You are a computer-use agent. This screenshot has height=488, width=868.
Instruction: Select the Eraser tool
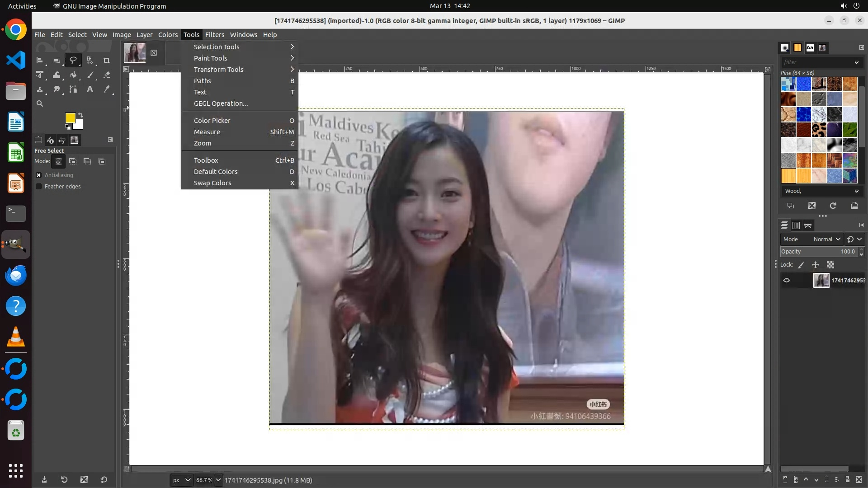[x=107, y=75]
